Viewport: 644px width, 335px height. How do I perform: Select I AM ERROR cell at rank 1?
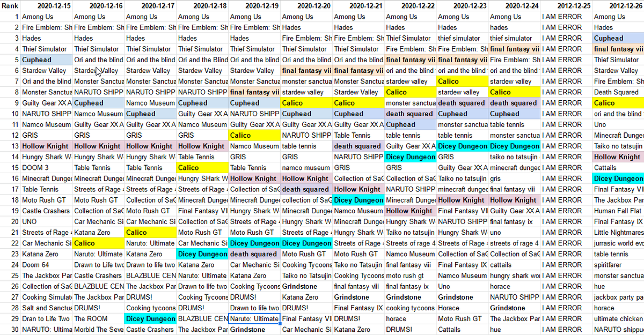[567, 17]
